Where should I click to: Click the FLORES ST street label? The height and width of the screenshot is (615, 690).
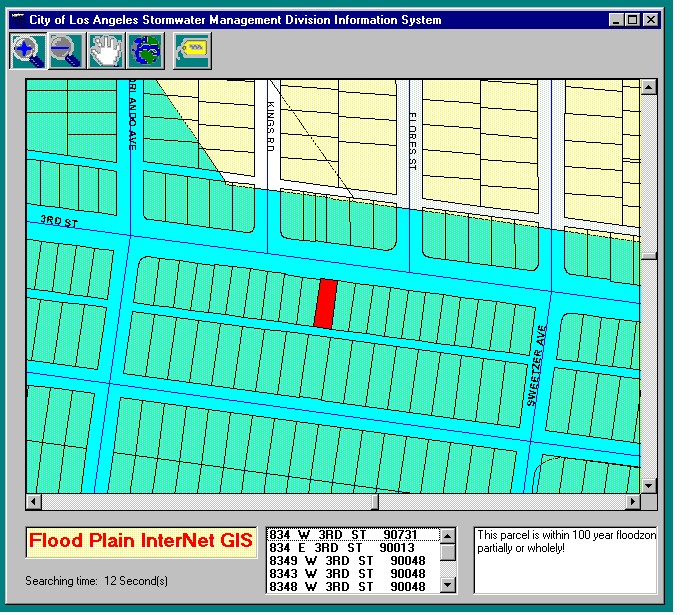click(x=412, y=141)
